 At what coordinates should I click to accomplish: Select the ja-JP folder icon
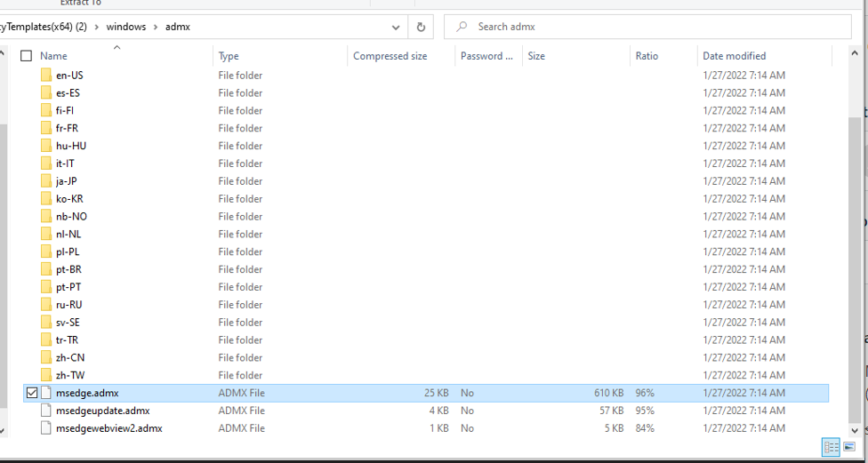pyautogui.click(x=46, y=181)
